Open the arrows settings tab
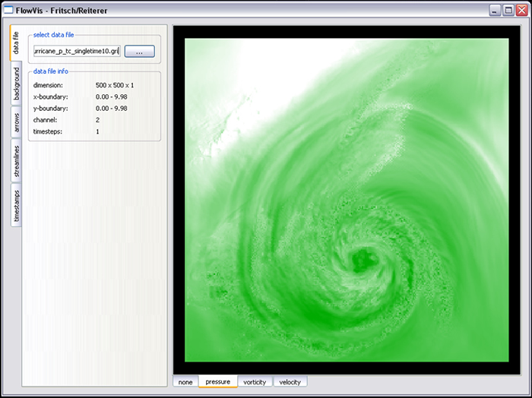 point(16,124)
